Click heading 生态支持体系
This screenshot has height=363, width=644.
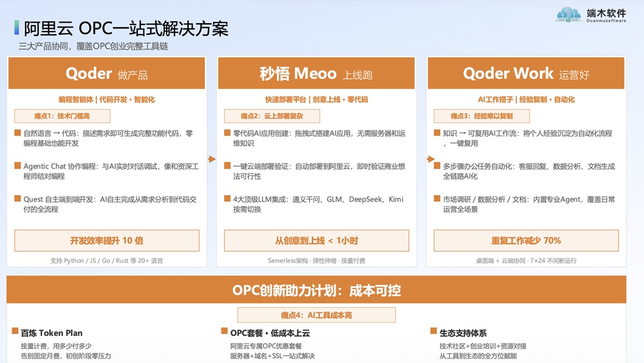click(463, 333)
